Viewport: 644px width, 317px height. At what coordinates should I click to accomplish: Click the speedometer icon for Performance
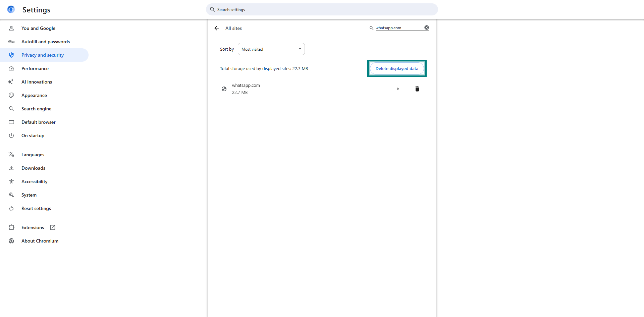pos(11,68)
